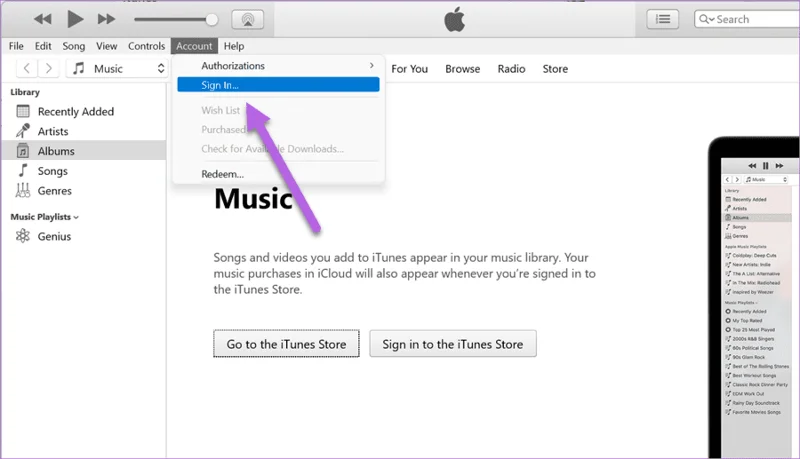800x459 pixels.
Task: Select Recently Added in Library sidebar
Action: (84, 111)
